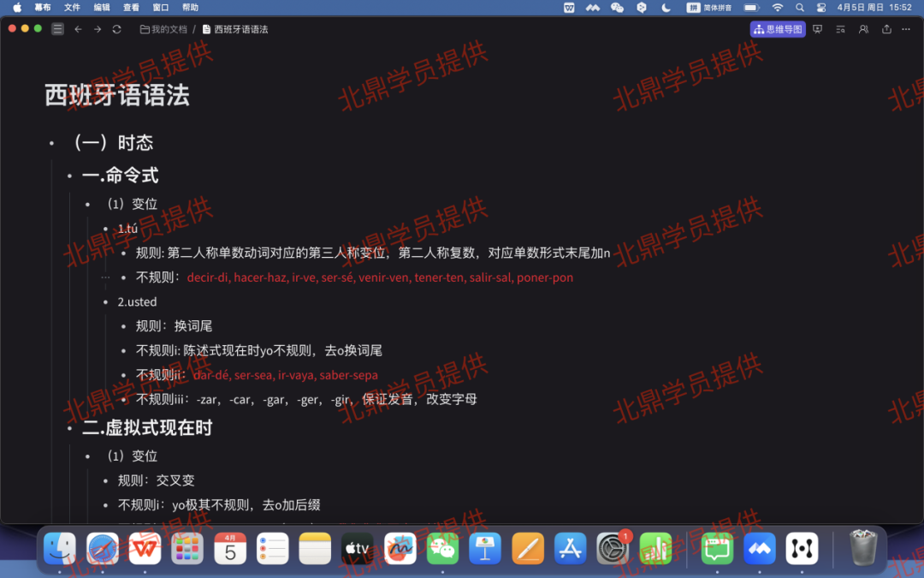924x578 pixels.
Task: Click the 西班牙语语法 document breadcrumb
Action: click(x=235, y=29)
